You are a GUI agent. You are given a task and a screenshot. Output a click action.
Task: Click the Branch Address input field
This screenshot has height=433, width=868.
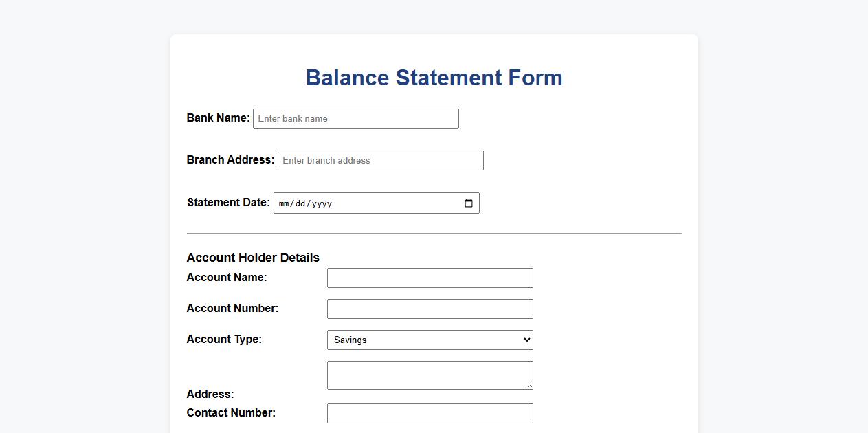coord(380,160)
